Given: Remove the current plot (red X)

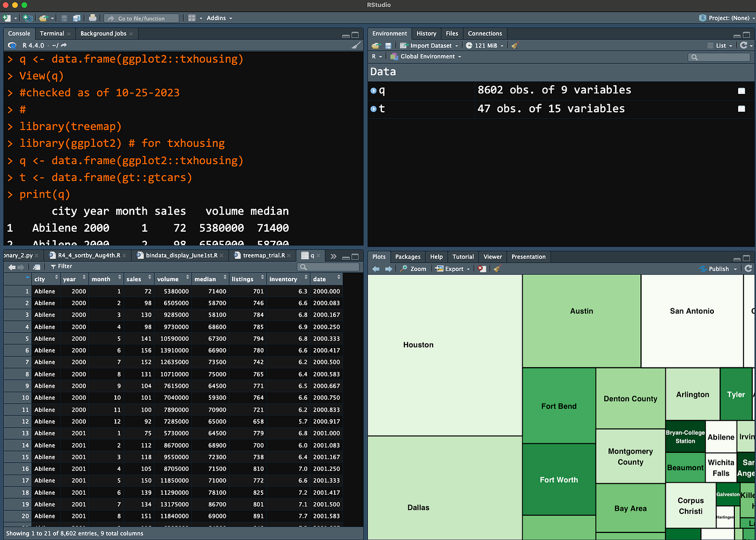Looking at the screenshot, I should [482, 269].
